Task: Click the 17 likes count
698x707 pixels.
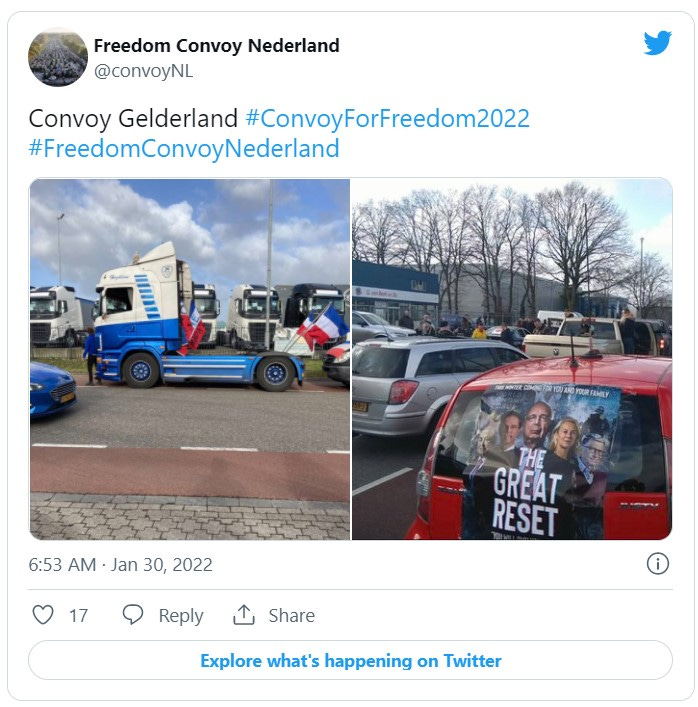Action: point(78,615)
